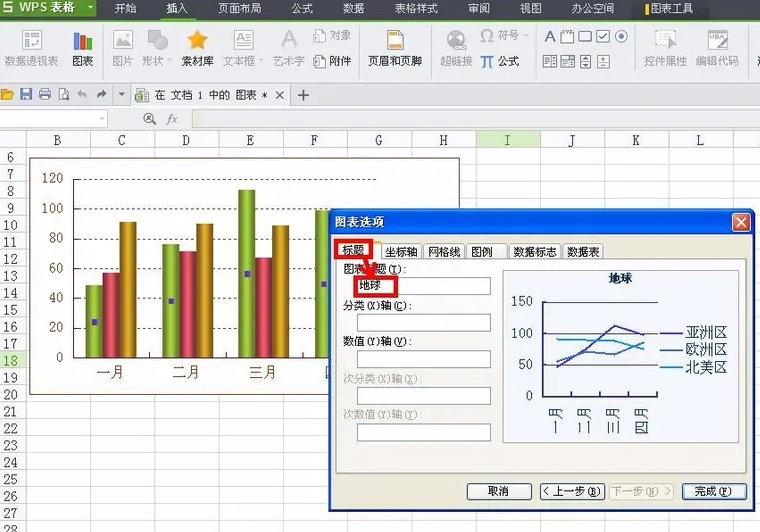Screen dimensions: 760x532
Task: Select column C header
Action: [x=122, y=140]
